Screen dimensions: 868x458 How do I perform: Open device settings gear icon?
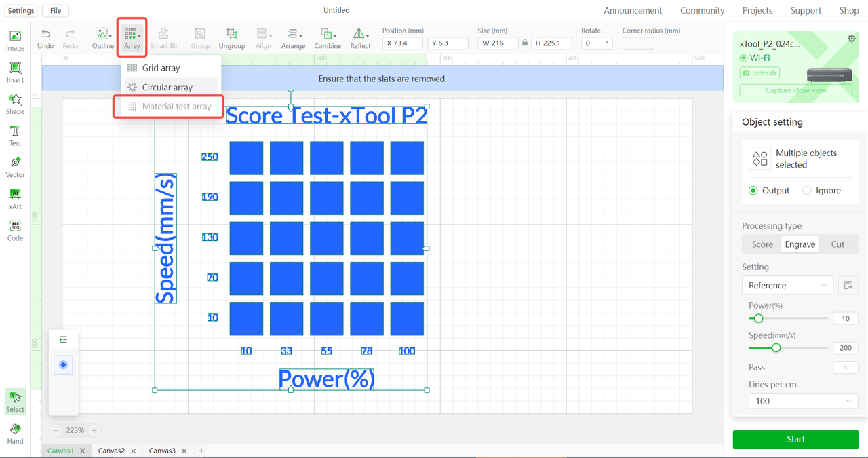click(852, 39)
